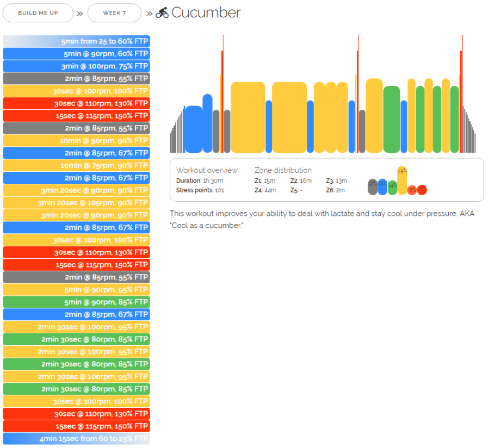Choose the 10min @ 90rpm, 90% FTP interval

tap(76, 141)
